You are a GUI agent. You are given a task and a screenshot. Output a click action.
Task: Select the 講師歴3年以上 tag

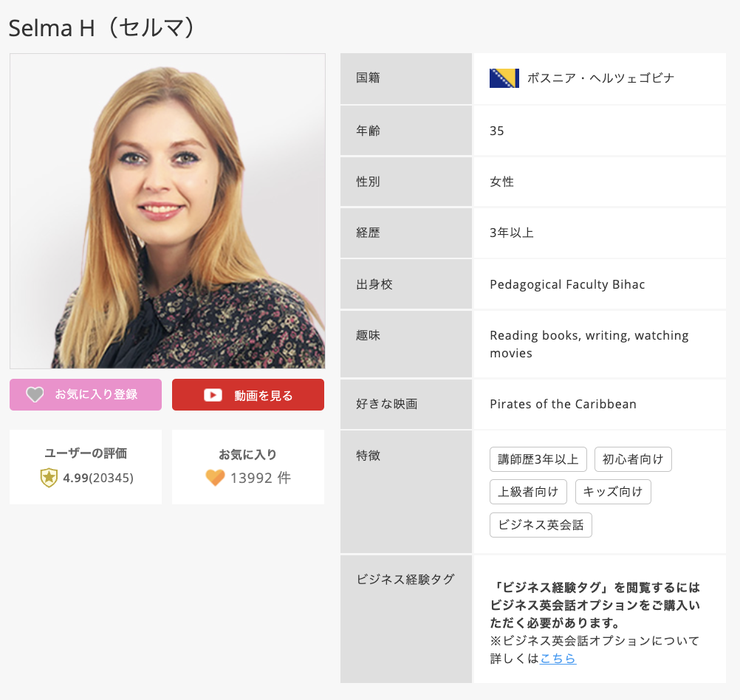click(538, 459)
